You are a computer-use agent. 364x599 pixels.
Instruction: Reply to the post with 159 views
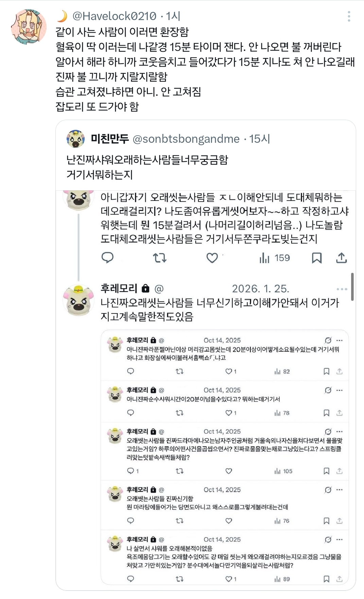point(107,258)
